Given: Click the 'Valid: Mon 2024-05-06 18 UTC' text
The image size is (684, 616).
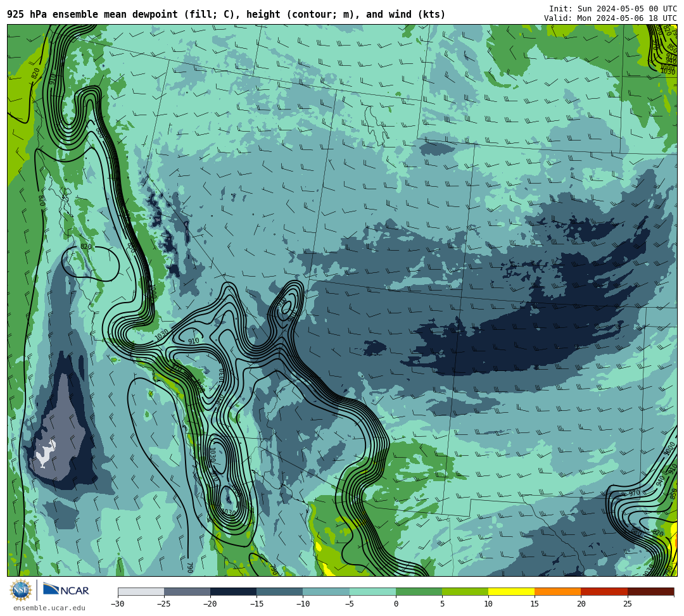Looking at the screenshot, I should click(611, 18).
